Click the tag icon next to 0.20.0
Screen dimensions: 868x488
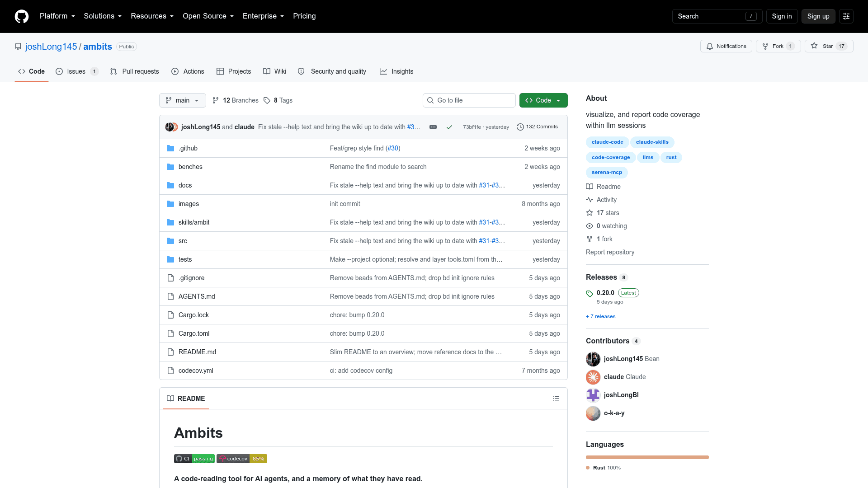pos(590,294)
